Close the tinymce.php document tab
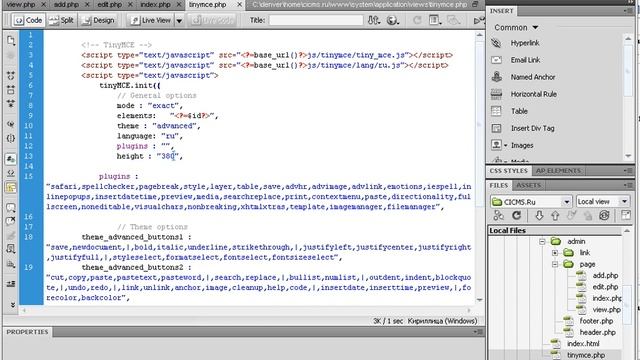This screenshot has width=640, height=360. point(240,4)
